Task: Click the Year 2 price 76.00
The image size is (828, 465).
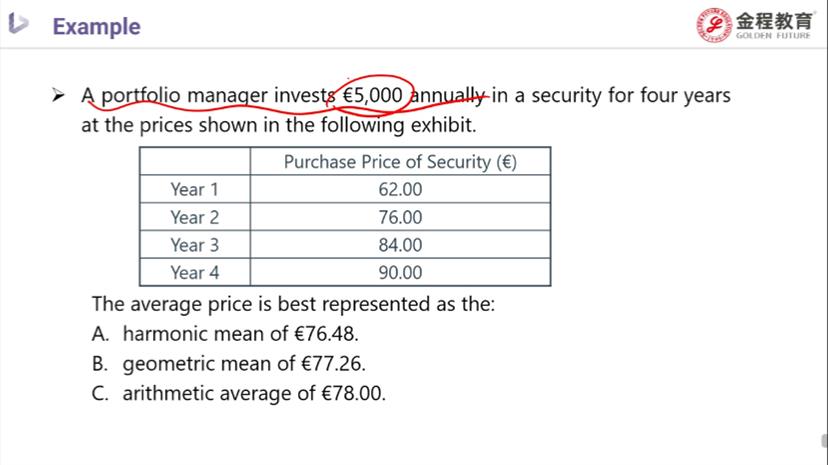Action: (400, 217)
